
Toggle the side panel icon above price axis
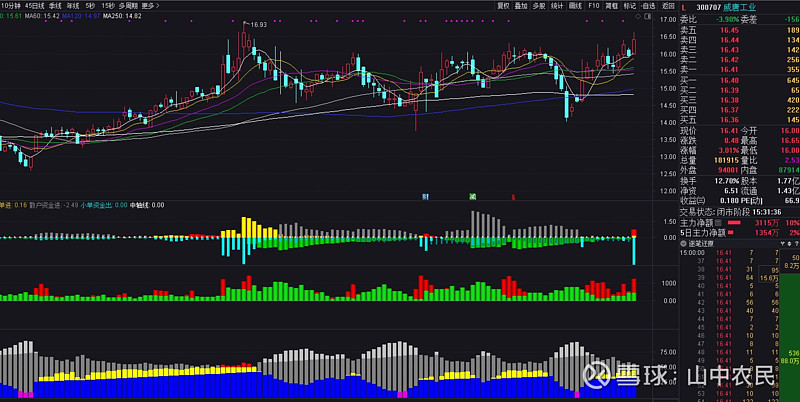647,16
